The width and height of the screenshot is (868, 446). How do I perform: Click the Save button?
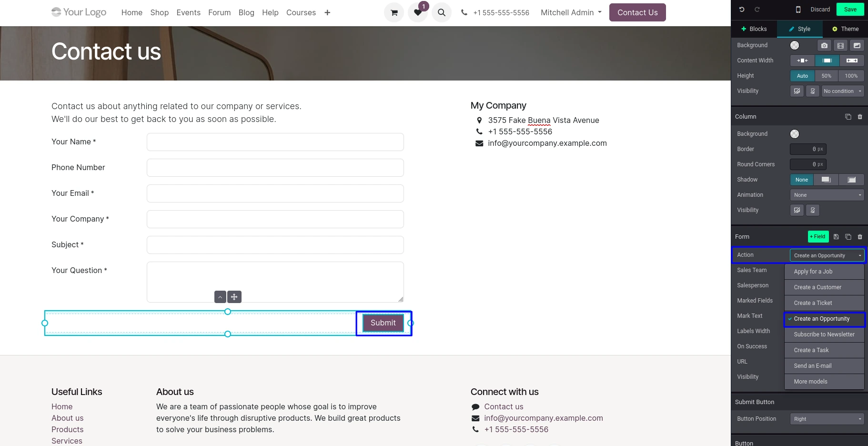[850, 10]
